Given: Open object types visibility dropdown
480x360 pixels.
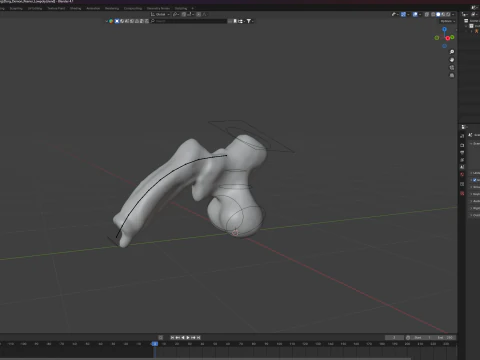Looking at the screenshot, I should (394, 14).
